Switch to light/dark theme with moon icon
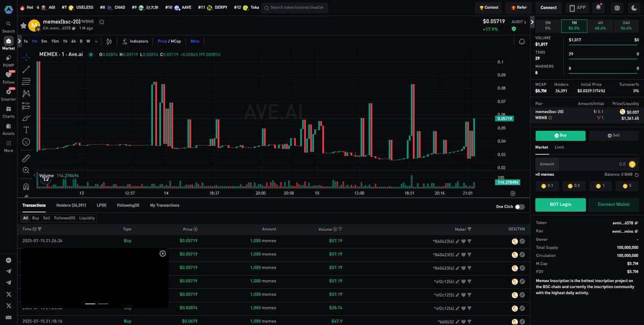The image size is (644, 325). coord(635,8)
